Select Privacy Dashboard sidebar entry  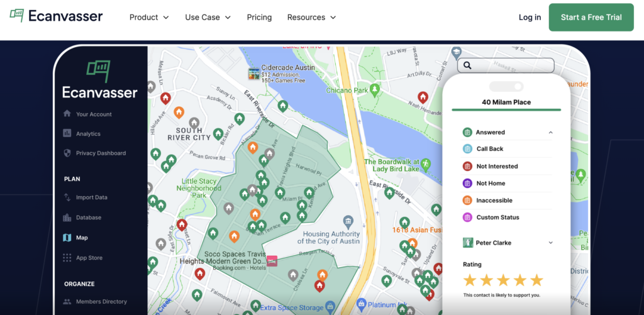[101, 153]
